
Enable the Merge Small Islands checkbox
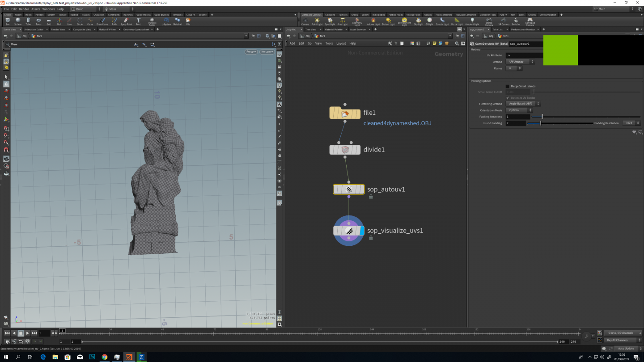508,86
